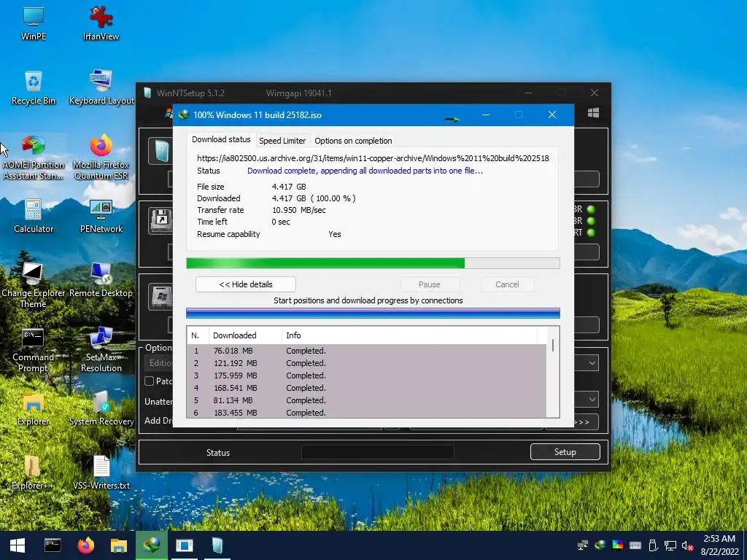Open the Windows Start button
This screenshot has height=560, width=747.
(18, 545)
